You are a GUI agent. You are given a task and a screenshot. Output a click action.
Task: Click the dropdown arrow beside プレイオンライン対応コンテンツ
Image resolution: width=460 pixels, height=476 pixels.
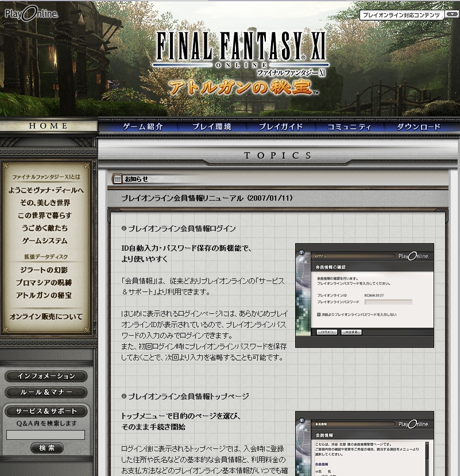[x=452, y=14]
